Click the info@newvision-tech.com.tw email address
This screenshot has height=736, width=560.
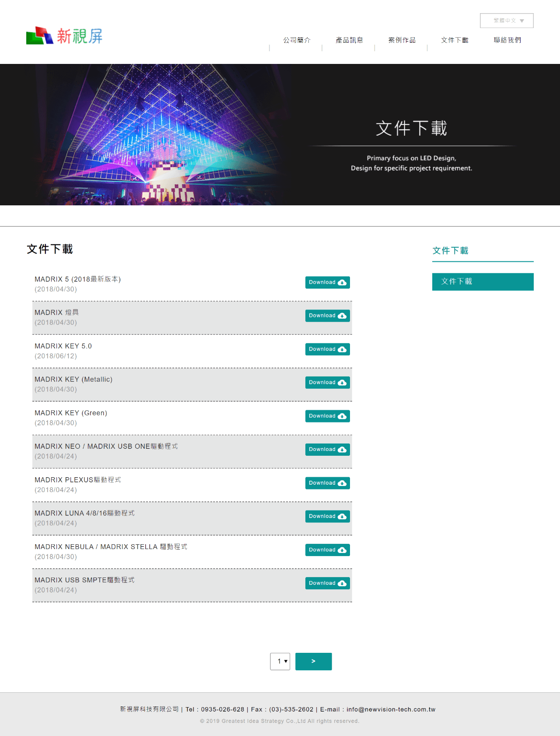click(391, 709)
